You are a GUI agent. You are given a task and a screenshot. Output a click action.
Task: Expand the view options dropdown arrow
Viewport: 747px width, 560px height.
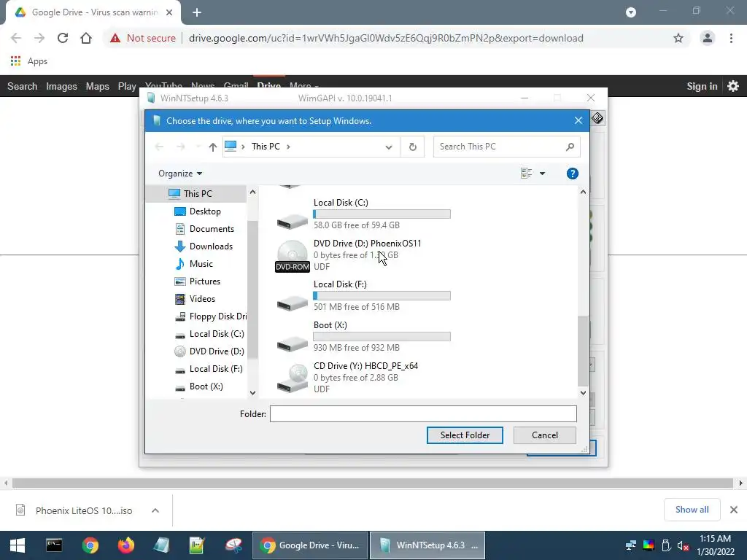(542, 174)
